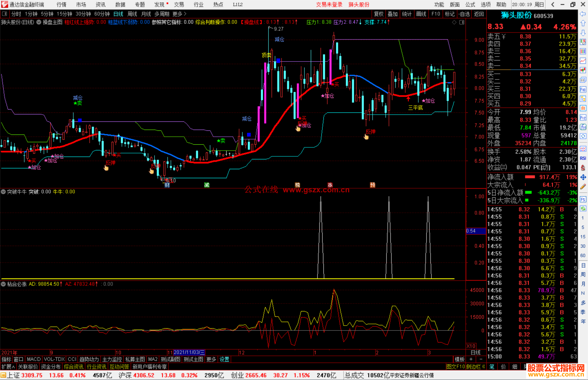
Task: Click the circle tool sidebar icon
Action: pos(583,136)
